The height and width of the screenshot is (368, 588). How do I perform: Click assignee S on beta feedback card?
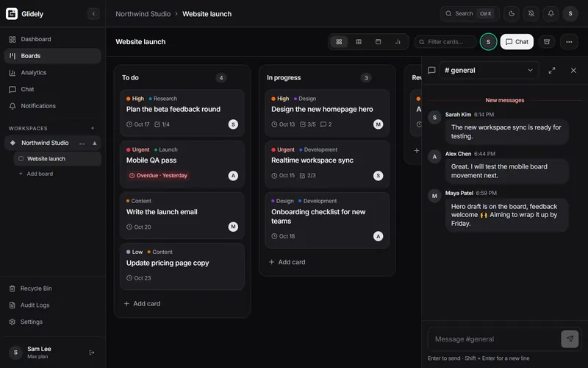point(233,124)
